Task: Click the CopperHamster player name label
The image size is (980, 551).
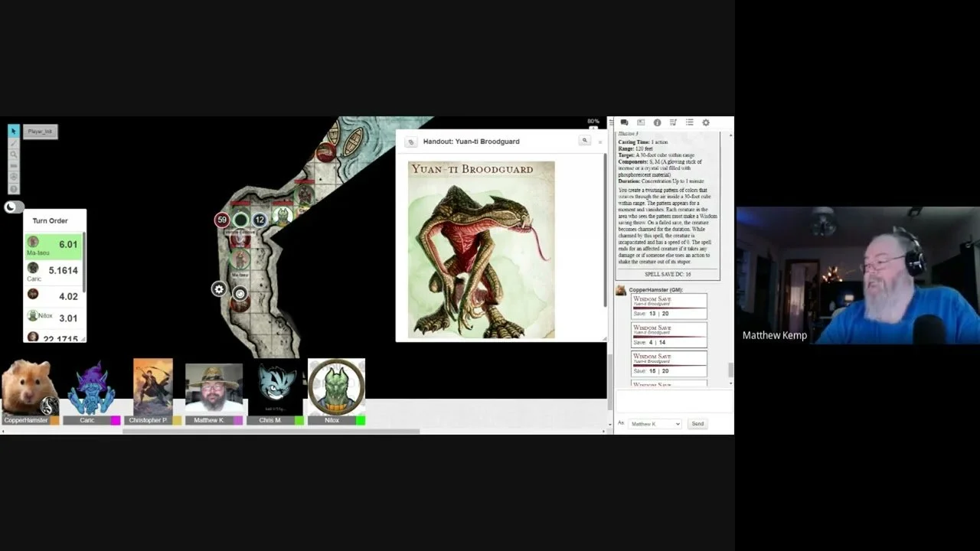Action: (x=26, y=420)
